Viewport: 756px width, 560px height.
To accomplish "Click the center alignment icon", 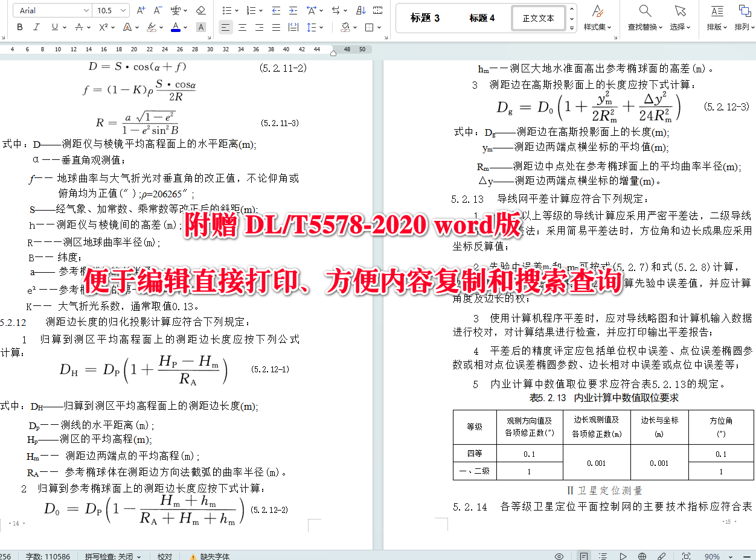I will [242, 27].
